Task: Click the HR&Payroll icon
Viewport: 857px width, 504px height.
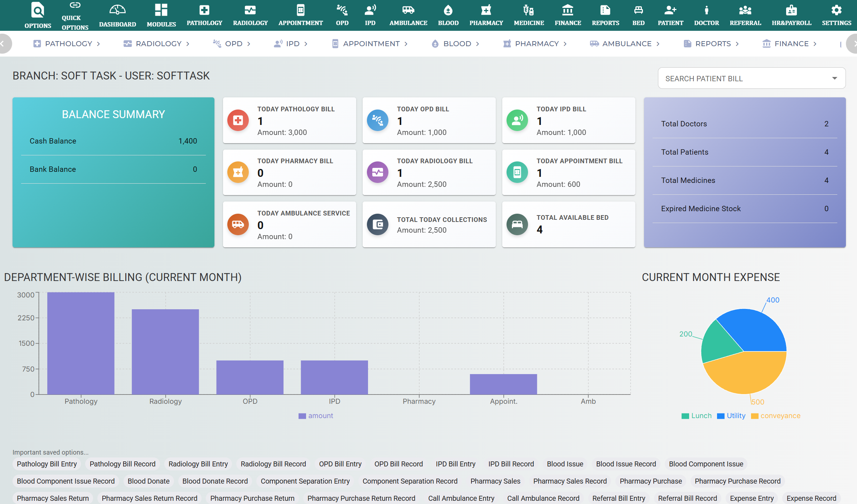Action: pyautogui.click(x=791, y=15)
